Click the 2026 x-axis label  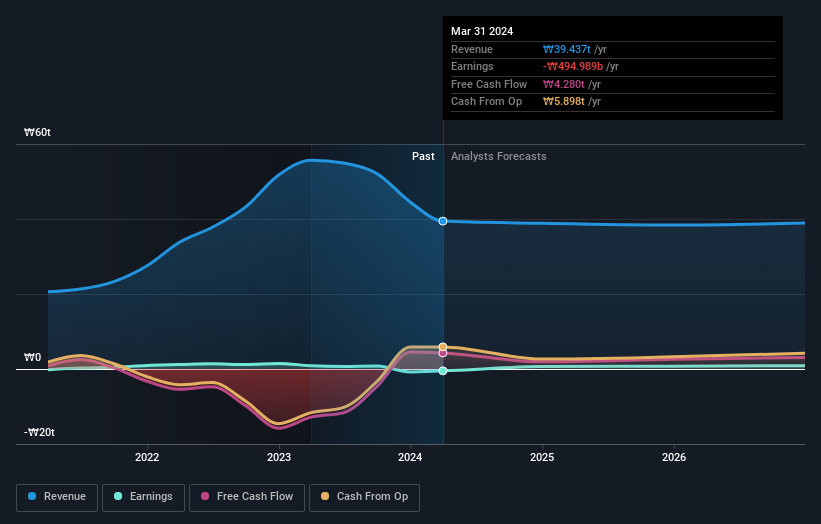tap(674, 457)
